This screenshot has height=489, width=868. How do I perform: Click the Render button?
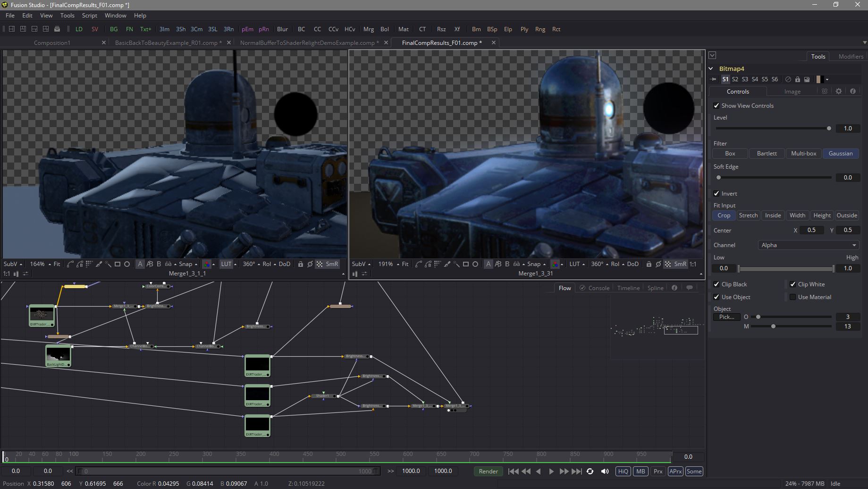pyautogui.click(x=488, y=471)
